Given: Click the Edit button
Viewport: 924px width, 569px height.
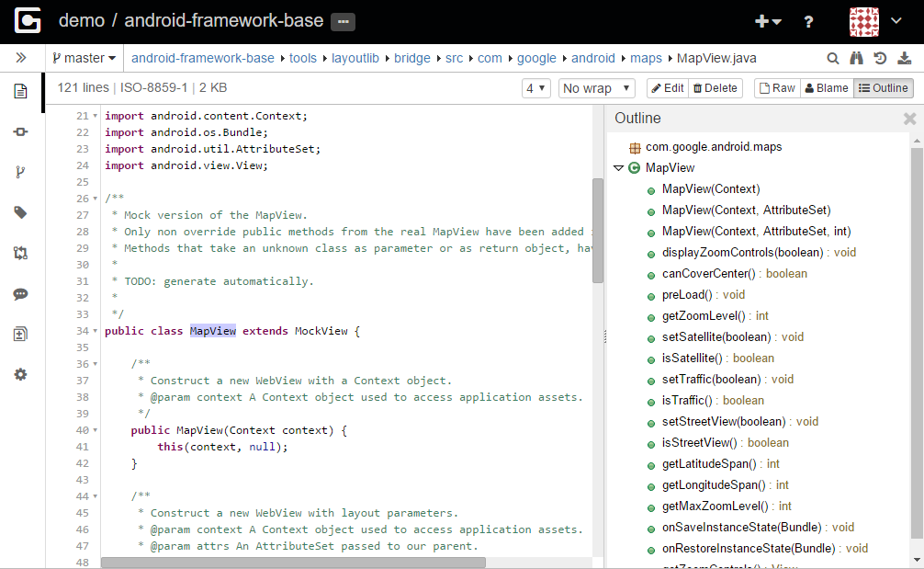Looking at the screenshot, I should pyautogui.click(x=668, y=88).
